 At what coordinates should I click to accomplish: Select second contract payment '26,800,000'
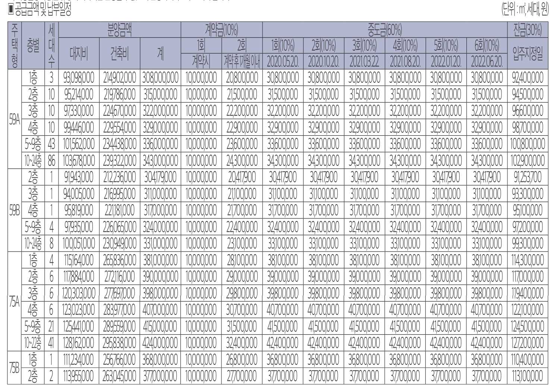click(242, 359)
